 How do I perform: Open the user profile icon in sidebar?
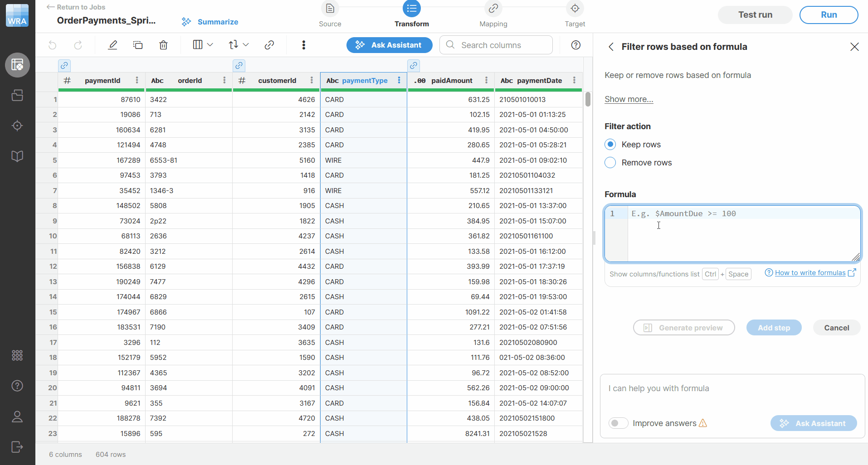point(17,417)
